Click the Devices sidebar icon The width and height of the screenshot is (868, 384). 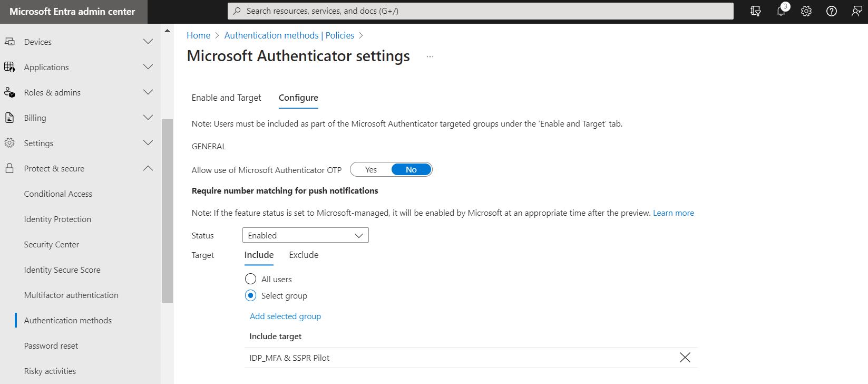tap(9, 42)
